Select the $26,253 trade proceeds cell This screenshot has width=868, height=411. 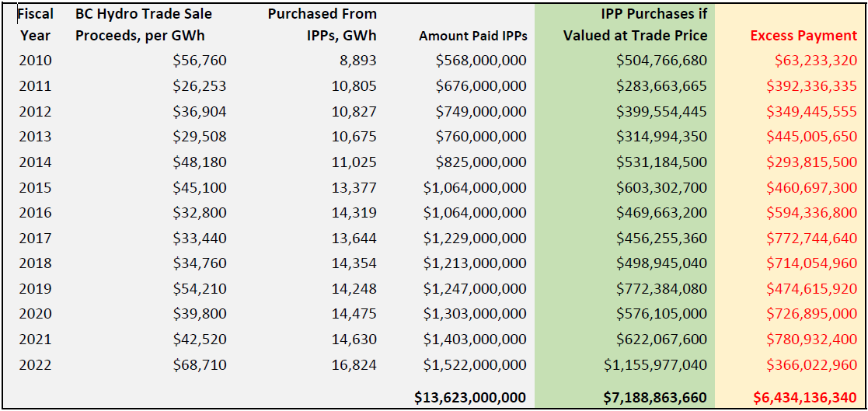click(x=200, y=86)
